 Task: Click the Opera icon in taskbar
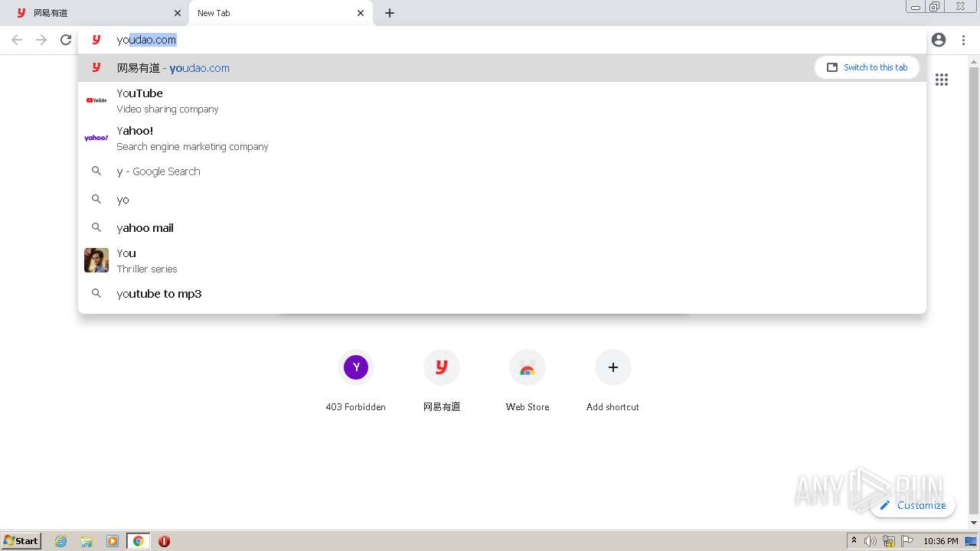click(x=164, y=541)
